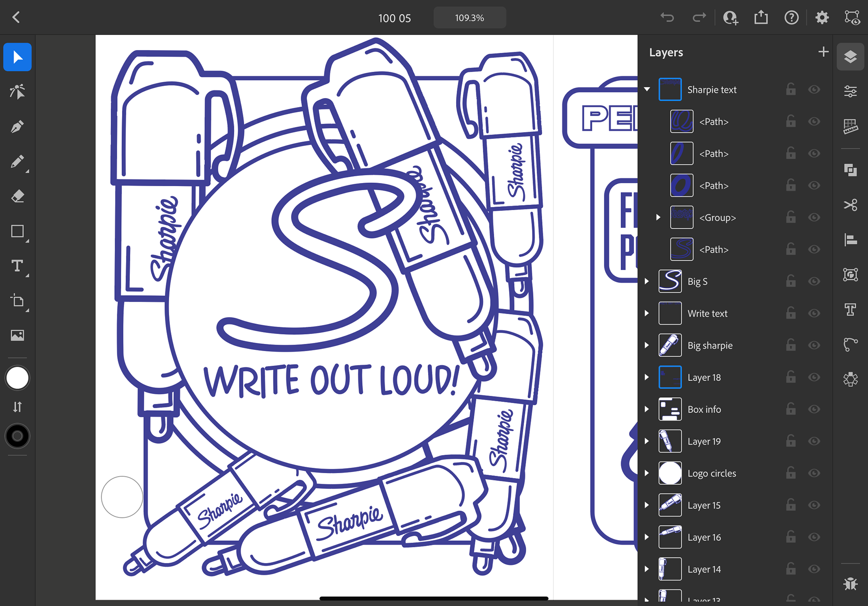Expand the Write text layer

point(647,313)
